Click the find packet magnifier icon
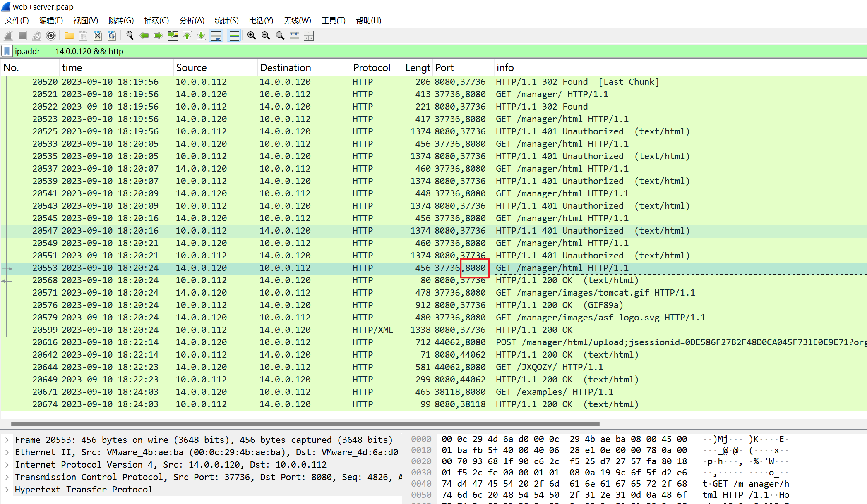The width and height of the screenshot is (867, 504). 130,36
